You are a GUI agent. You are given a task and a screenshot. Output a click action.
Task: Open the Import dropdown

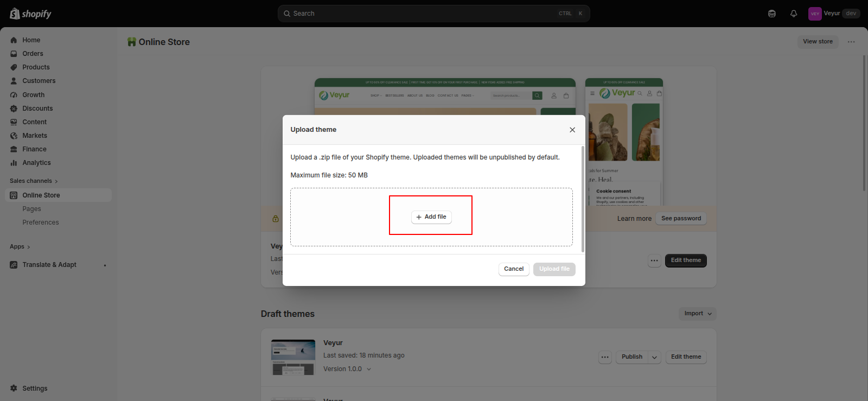pos(698,314)
